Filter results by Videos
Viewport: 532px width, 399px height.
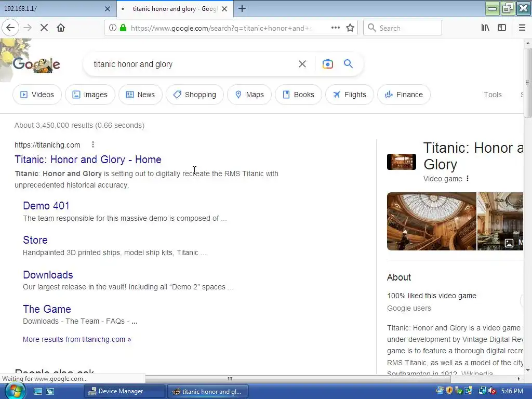click(37, 95)
